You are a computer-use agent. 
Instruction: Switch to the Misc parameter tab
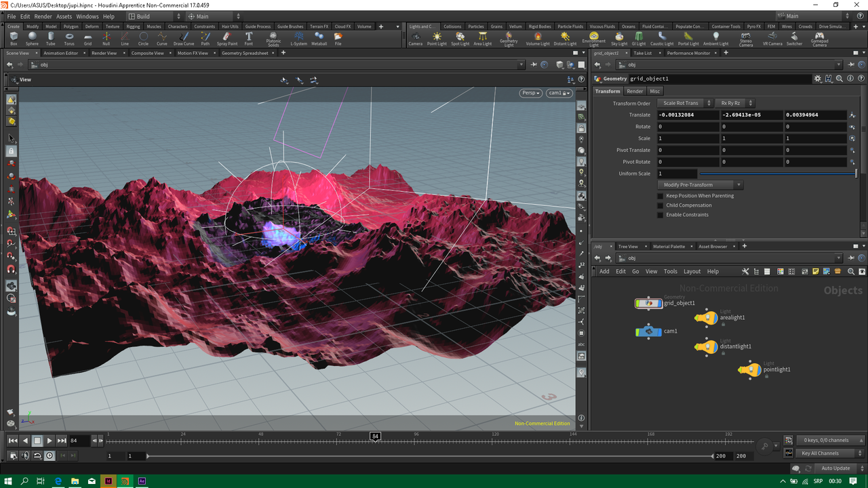pos(654,91)
